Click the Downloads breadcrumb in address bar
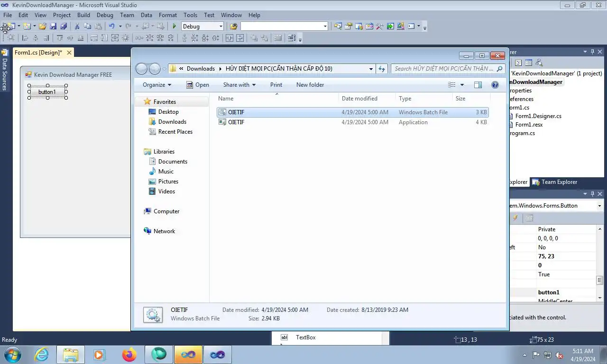 click(x=201, y=69)
